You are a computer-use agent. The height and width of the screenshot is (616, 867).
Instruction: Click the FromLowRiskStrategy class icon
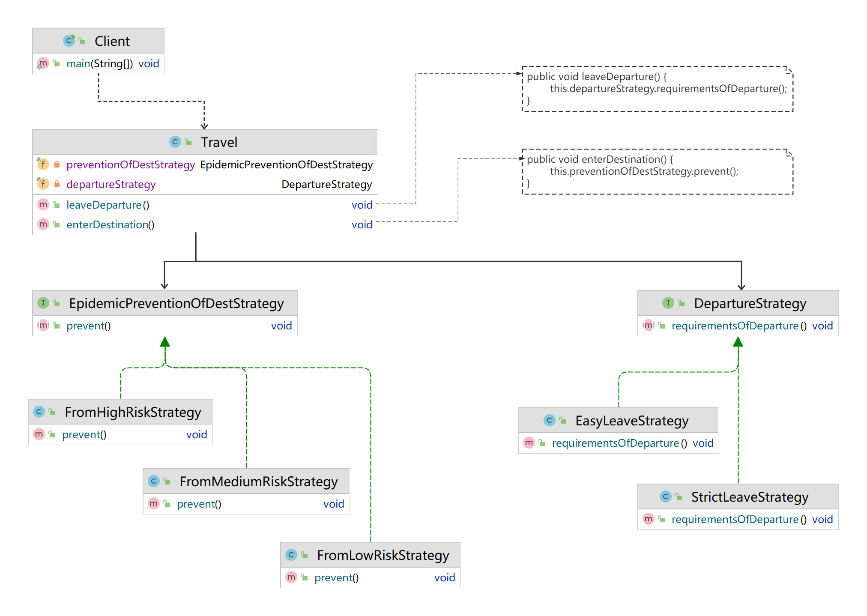point(291,555)
